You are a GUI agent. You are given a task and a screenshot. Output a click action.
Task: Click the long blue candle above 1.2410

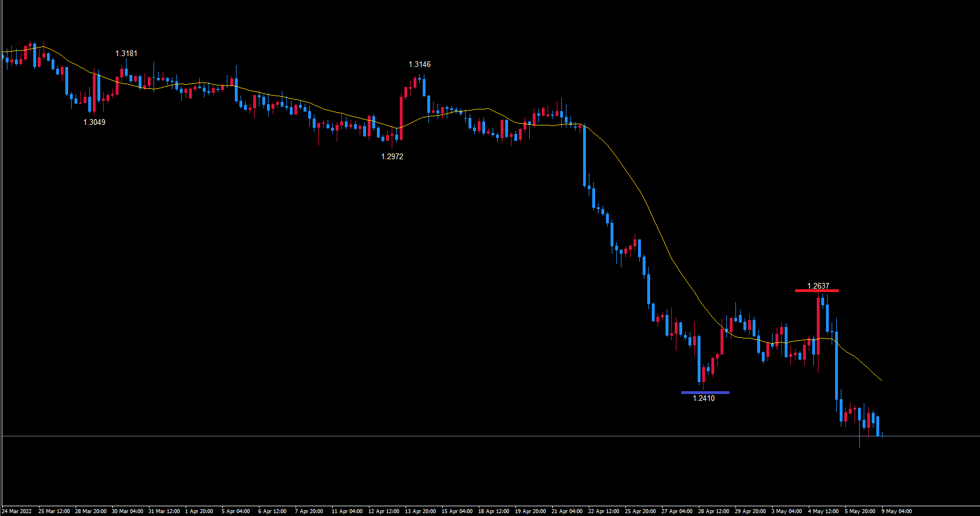[699, 359]
